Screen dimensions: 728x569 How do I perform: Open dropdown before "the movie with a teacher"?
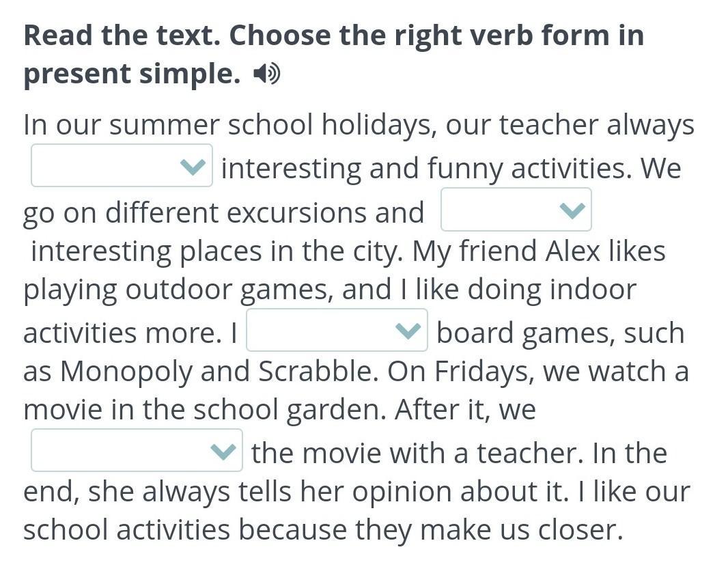[137, 450]
